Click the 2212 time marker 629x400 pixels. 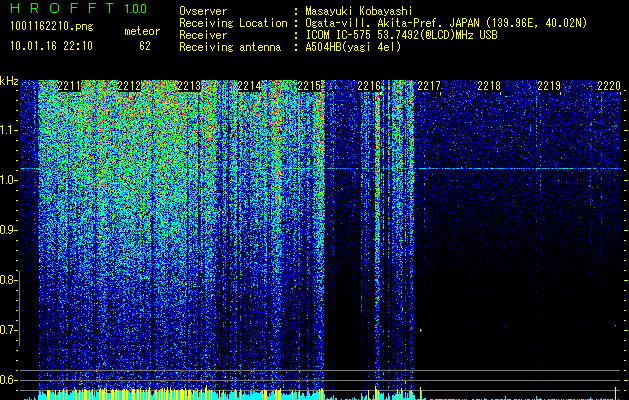click(x=129, y=86)
